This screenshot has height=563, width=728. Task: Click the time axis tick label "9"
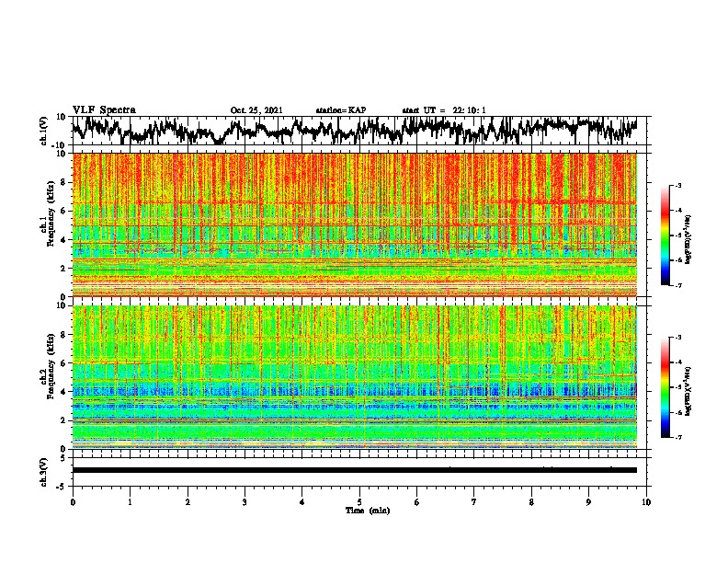pyautogui.click(x=588, y=502)
